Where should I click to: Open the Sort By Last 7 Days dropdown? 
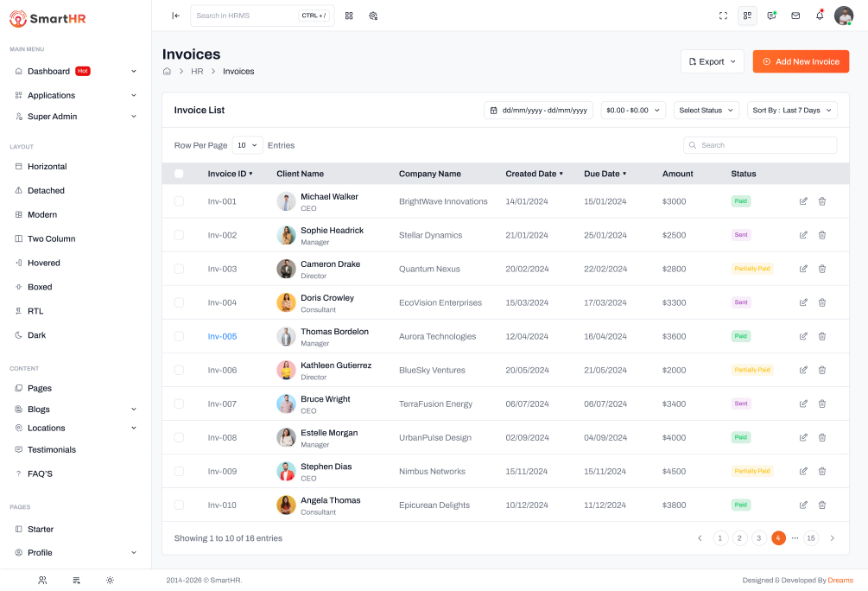792,111
